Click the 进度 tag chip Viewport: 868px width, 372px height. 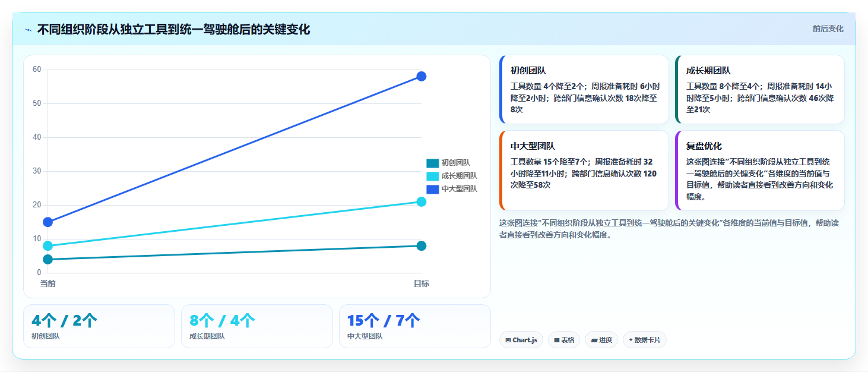pos(601,340)
